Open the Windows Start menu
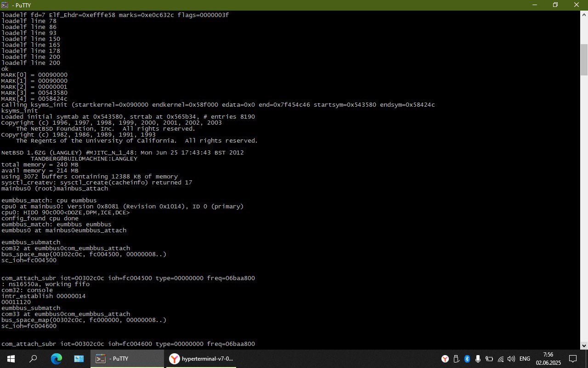This screenshot has height=368, width=588. [11, 359]
